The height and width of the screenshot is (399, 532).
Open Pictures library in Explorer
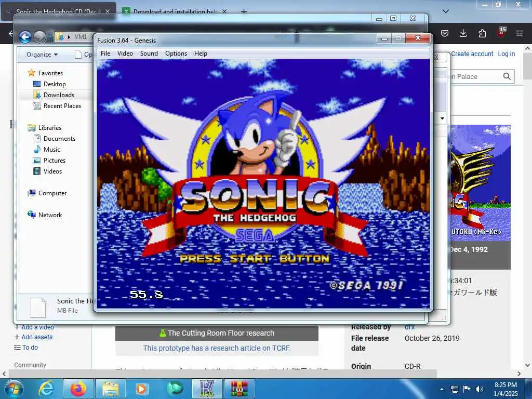pos(54,160)
